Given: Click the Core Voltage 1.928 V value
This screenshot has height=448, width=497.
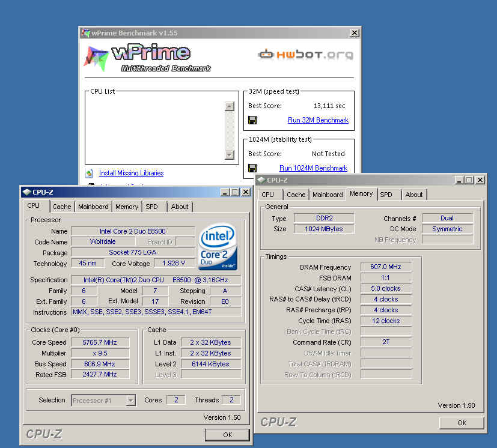Looking at the screenshot, I should point(174,263).
